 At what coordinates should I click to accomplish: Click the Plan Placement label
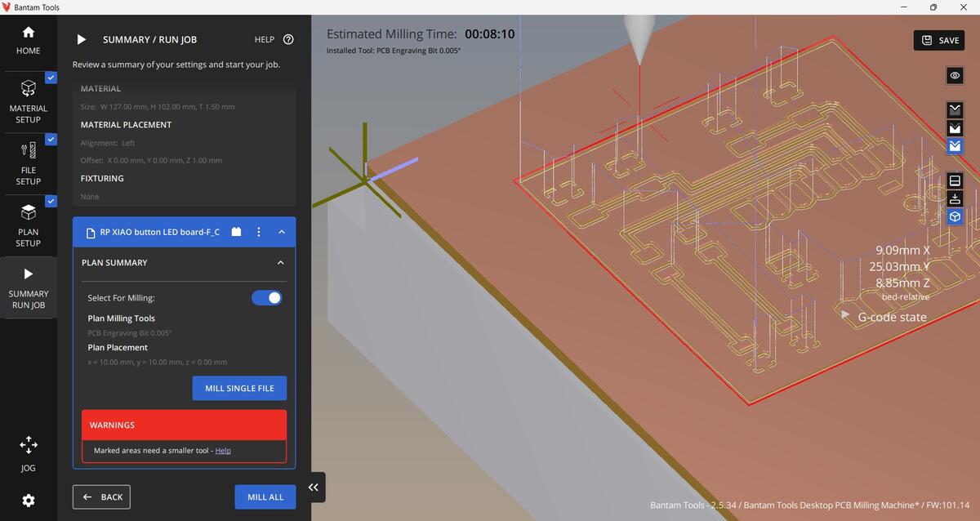[x=118, y=347]
